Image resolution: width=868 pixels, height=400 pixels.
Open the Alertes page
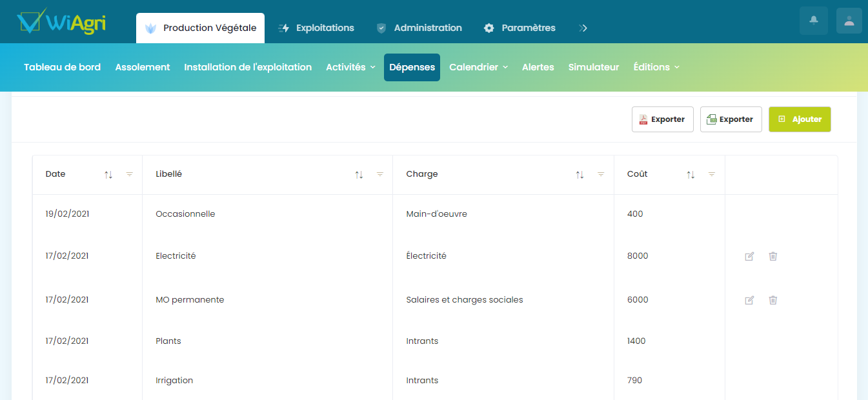[538, 67]
